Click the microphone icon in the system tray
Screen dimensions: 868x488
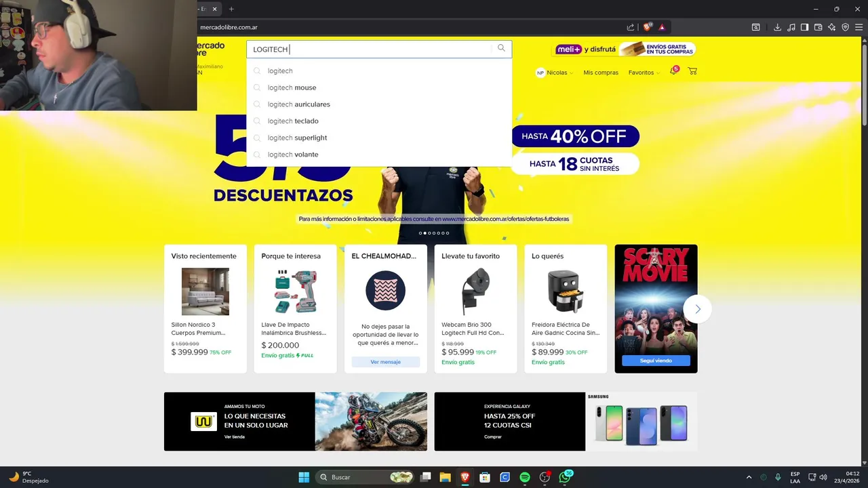(778, 477)
